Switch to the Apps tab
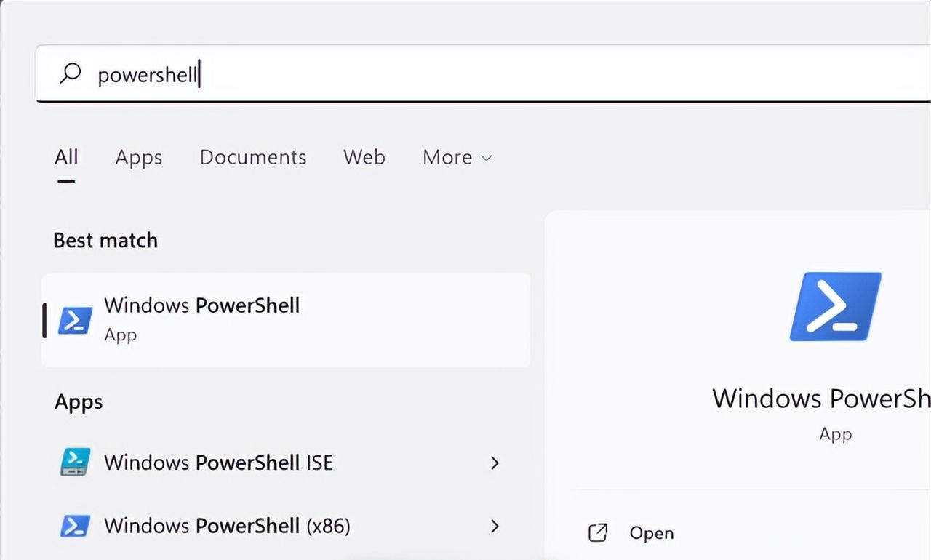931x560 pixels. tap(138, 157)
